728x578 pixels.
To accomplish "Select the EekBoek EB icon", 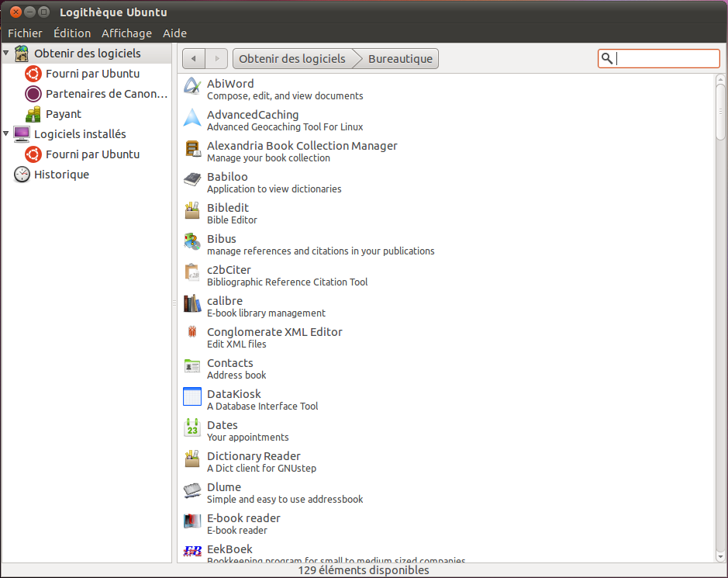I will click(x=192, y=552).
